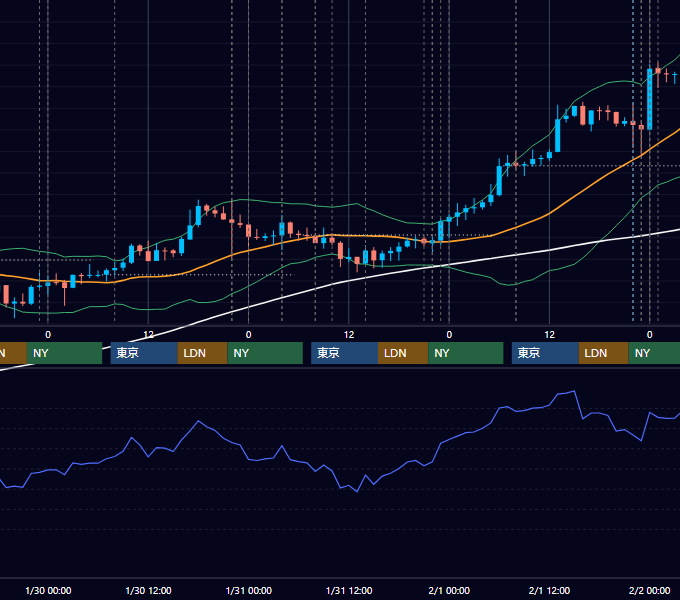
Task: Click the tall cyan candle just after 2/1 12:00
Action: coord(558,135)
